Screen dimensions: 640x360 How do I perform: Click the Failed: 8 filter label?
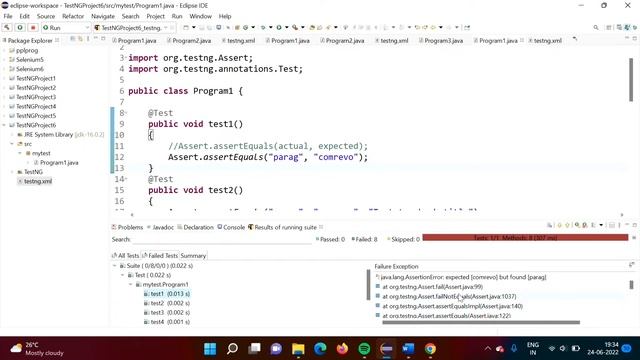pos(364,240)
